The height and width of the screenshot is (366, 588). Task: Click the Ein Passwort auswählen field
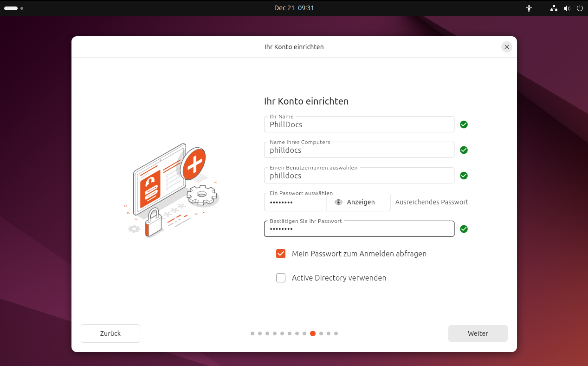click(x=295, y=202)
